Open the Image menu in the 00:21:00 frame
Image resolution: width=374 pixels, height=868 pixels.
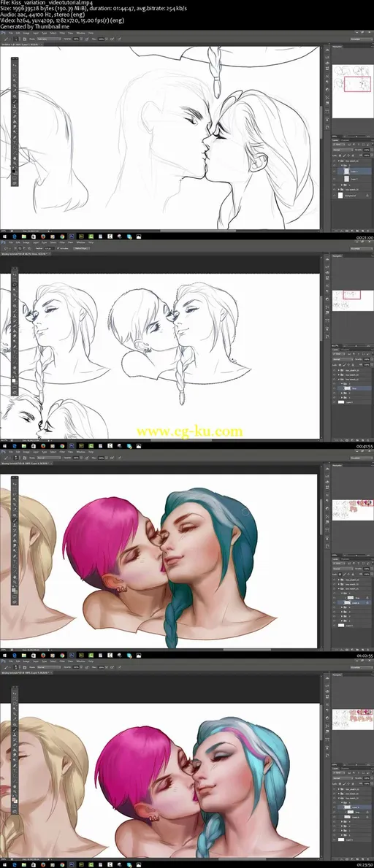[x=26, y=33]
